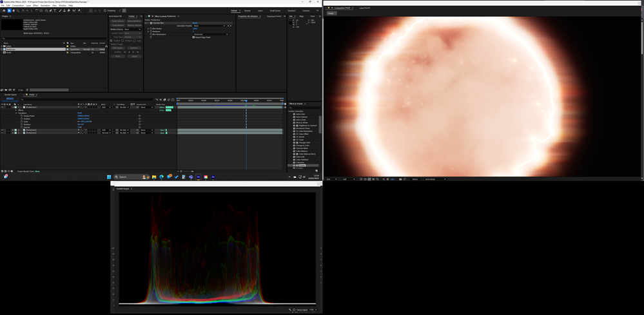This screenshot has height=315, width=644.
Task: Click the Windows Start button
Action: click(109, 177)
